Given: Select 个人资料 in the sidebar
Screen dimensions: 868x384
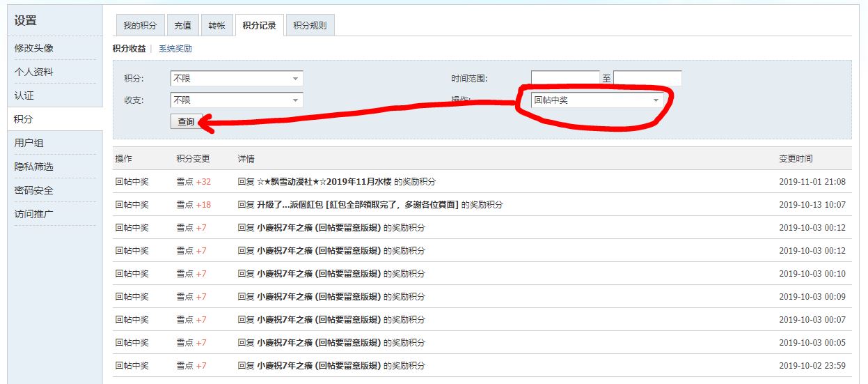Looking at the screenshot, I should point(34,72).
